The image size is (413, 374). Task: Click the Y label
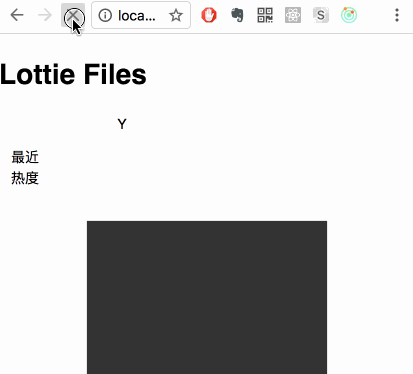coord(122,124)
